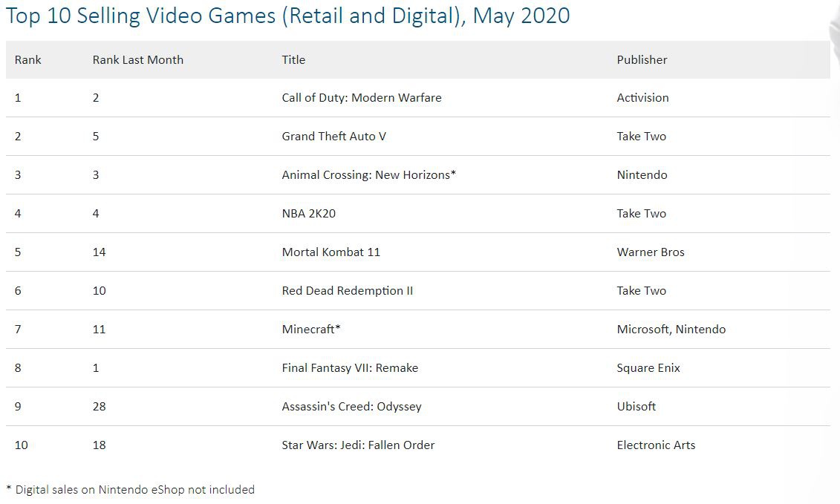Click the Publisher column header
The image size is (840, 504).
(642, 60)
